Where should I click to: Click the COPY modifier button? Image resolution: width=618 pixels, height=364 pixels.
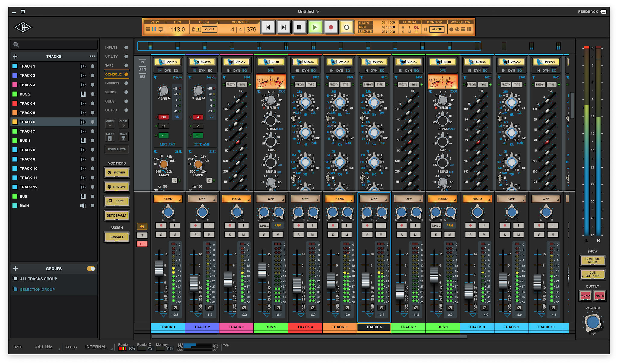pyautogui.click(x=116, y=201)
